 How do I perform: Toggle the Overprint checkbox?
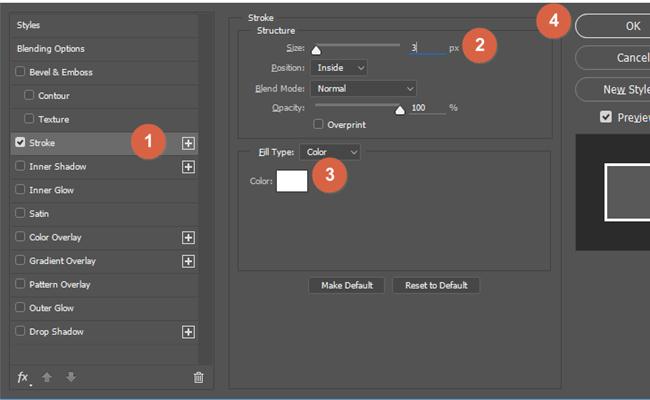pos(318,125)
